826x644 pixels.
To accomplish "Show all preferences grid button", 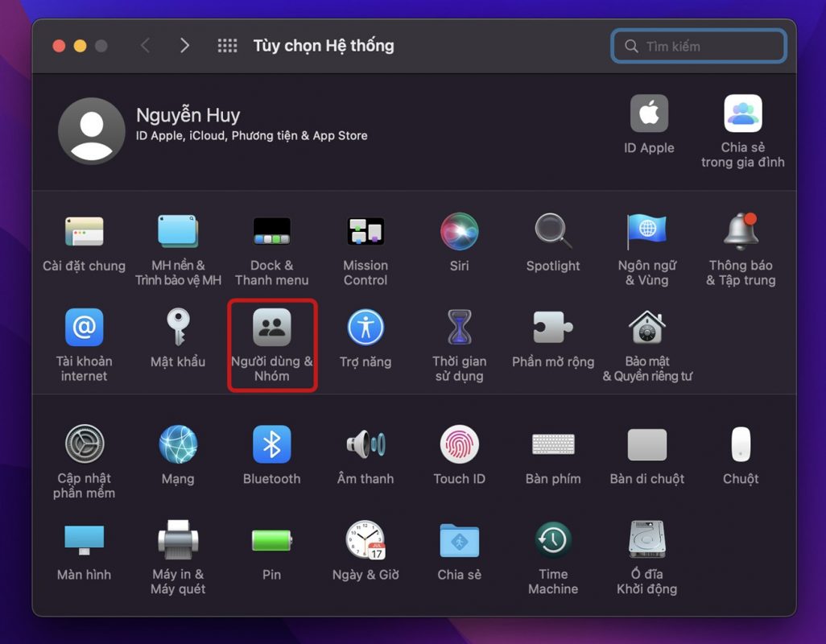I will pyautogui.click(x=228, y=46).
